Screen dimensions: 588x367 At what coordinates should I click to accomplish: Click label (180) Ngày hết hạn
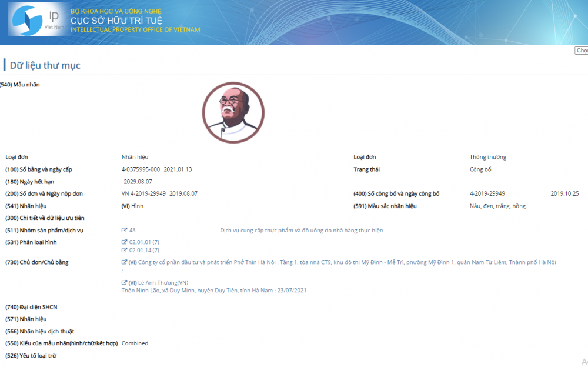tap(29, 182)
